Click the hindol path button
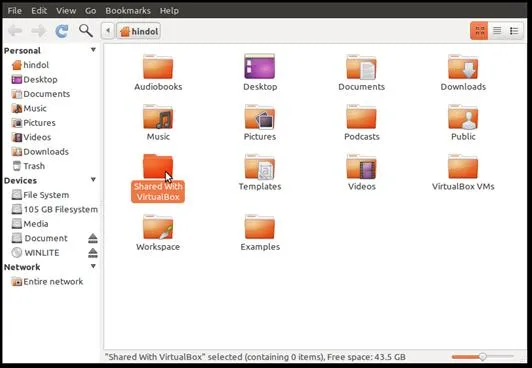 pos(139,31)
